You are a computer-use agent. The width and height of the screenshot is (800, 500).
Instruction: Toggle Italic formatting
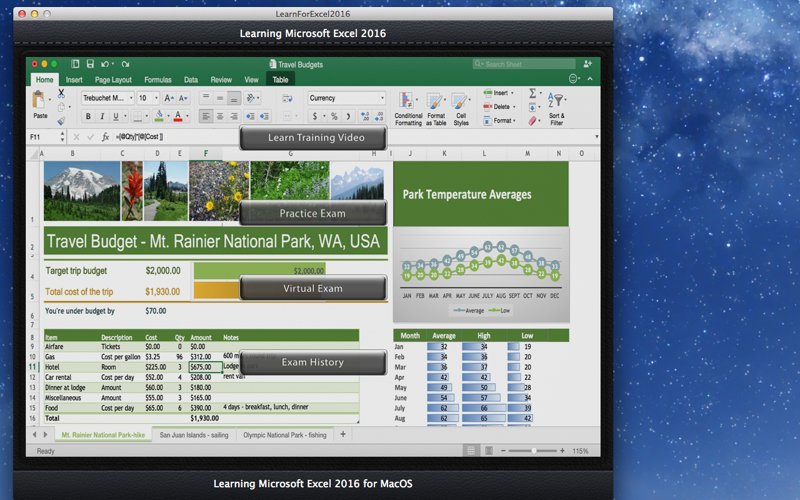[x=102, y=116]
